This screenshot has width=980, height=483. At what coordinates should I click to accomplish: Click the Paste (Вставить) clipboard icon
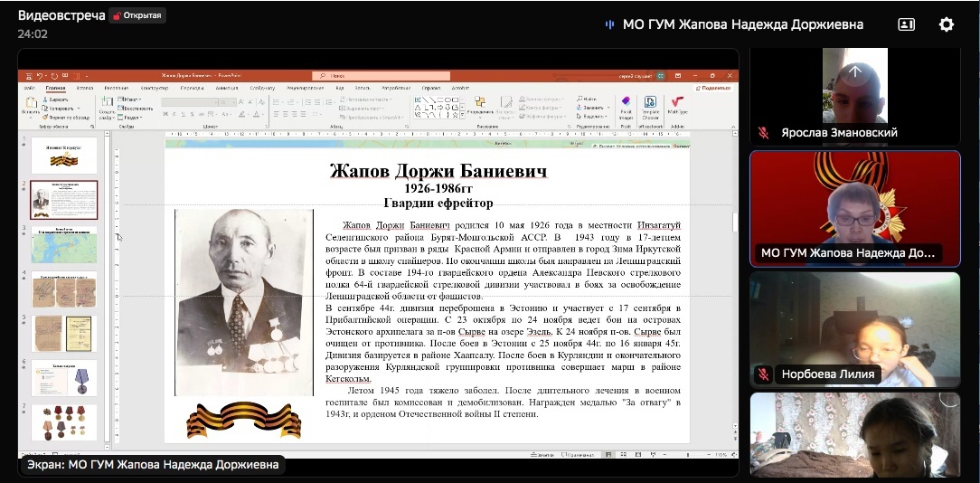[32, 102]
